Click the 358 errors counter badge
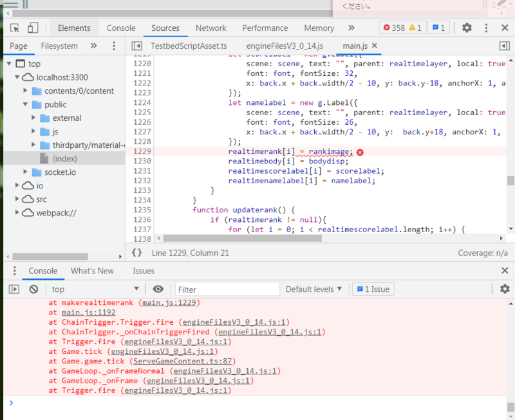The image size is (515, 420). pos(402,28)
